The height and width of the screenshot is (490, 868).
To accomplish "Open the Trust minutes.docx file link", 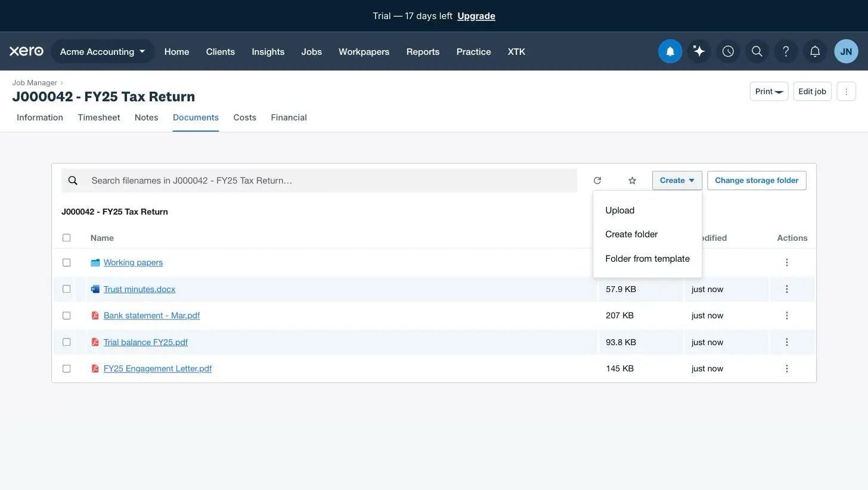I will pyautogui.click(x=139, y=289).
